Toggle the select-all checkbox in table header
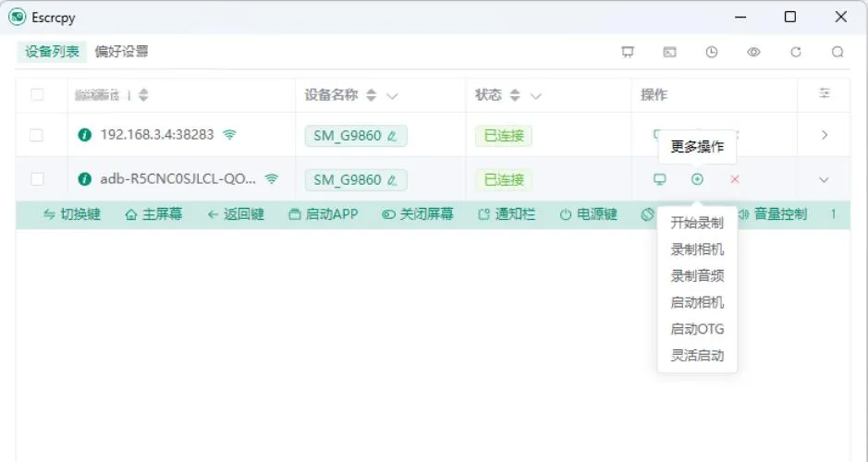The image size is (868, 462). (37, 94)
